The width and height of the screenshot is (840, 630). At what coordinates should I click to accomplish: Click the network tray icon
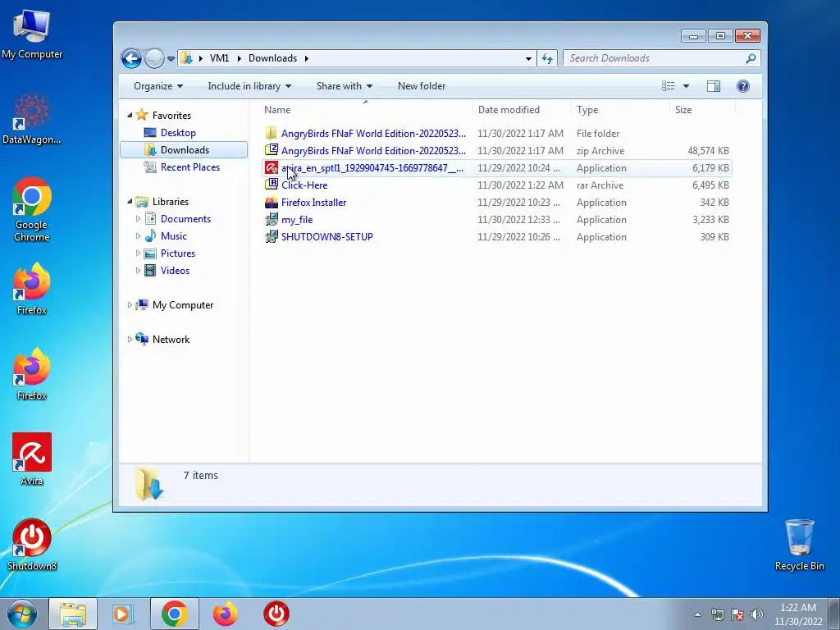717,614
